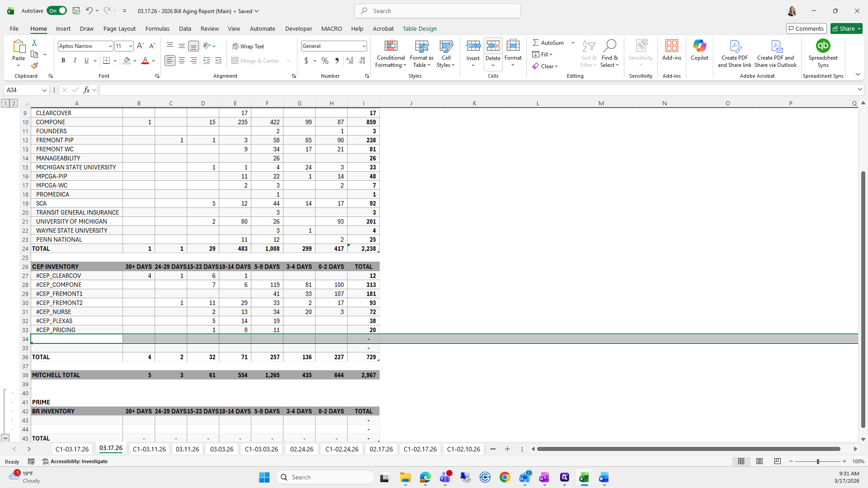Viewport: 868px width, 488px height.
Task: Select the Center align icon
Action: tap(182, 61)
